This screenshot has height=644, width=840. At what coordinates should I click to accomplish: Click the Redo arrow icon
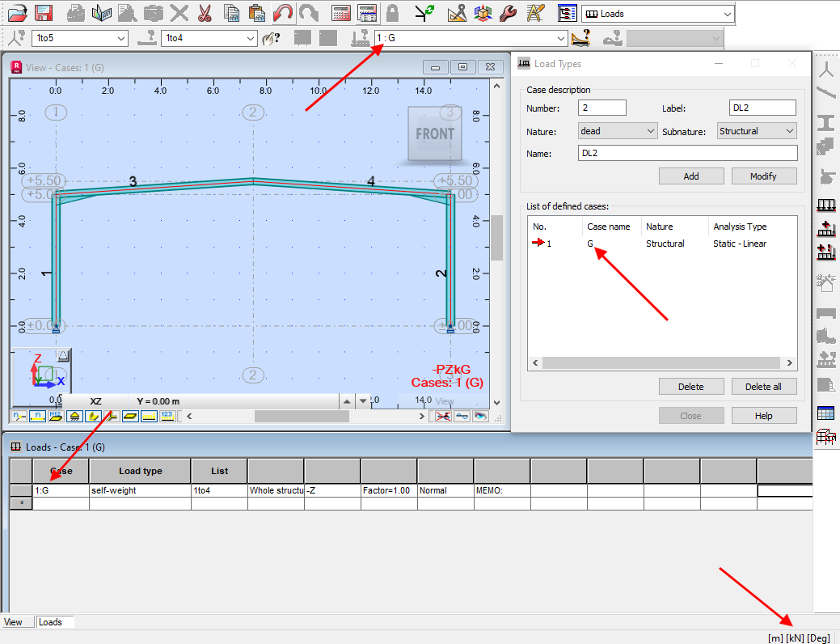(309, 13)
